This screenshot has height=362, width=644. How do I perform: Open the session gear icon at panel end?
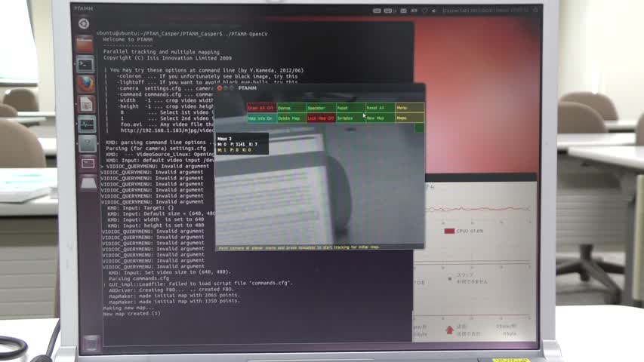535,10
